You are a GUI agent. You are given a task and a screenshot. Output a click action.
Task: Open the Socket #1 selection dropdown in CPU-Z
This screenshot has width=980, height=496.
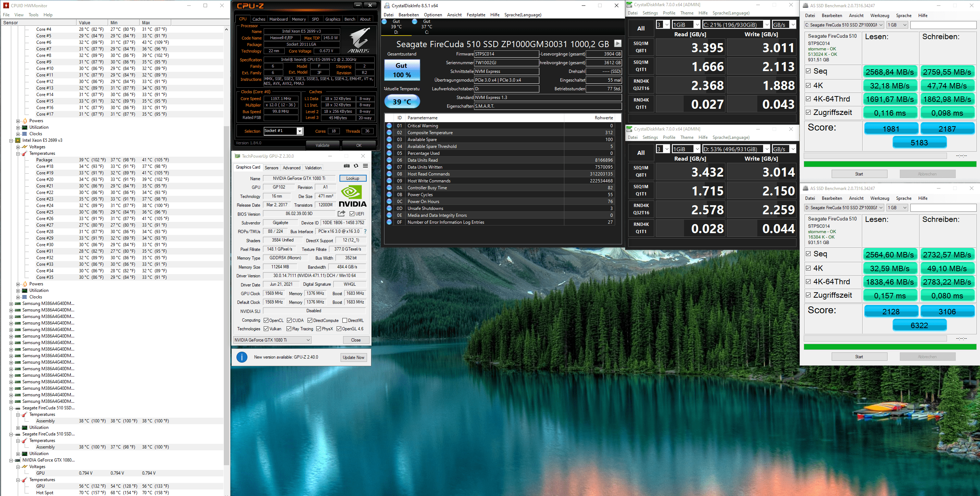coord(283,131)
